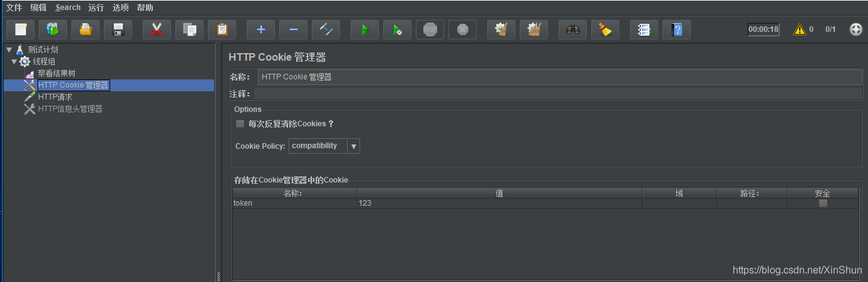Start test without pauses icon

click(x=398, y=29)
